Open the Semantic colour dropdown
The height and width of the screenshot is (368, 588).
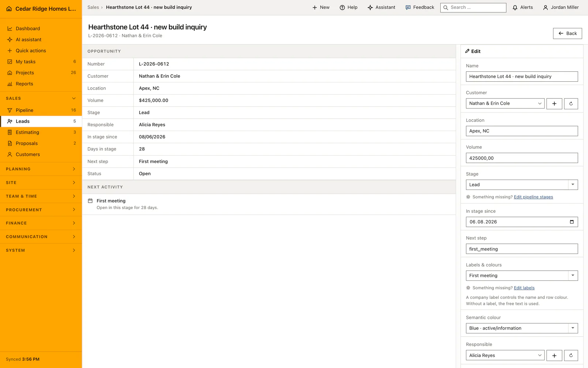(522, 328)
